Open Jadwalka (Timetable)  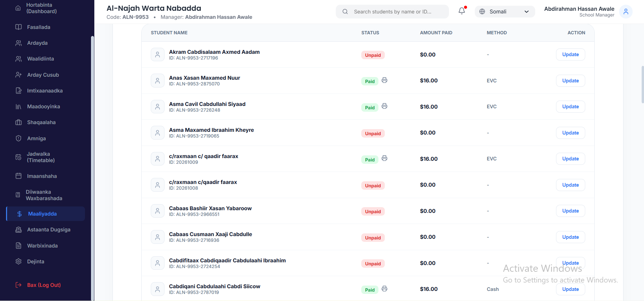pos(46,157)
